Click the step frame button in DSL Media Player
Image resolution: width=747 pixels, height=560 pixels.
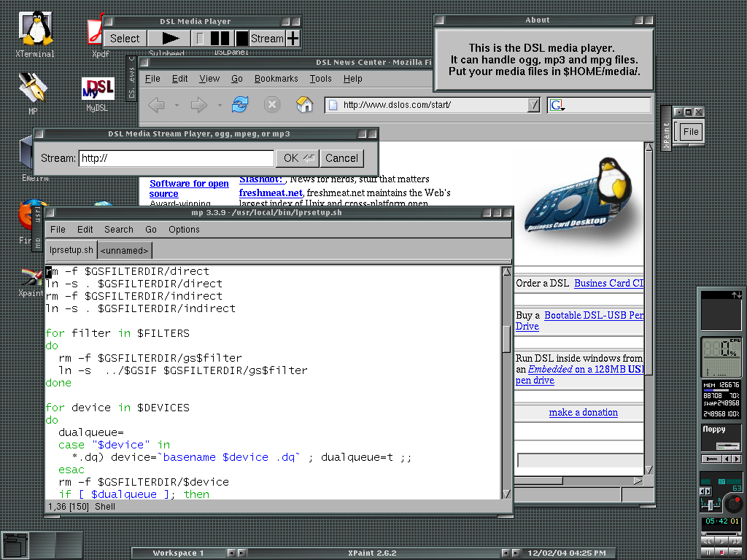coord(200,38)
